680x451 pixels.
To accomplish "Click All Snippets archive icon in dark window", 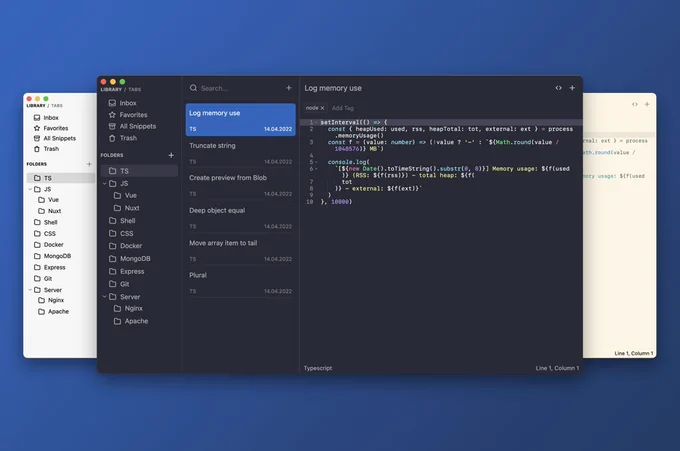I will [112, 126].
